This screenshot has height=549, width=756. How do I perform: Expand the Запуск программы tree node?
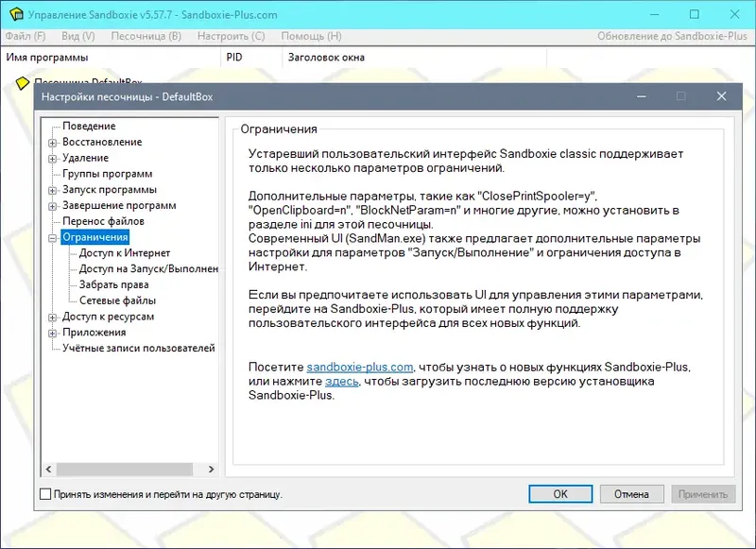click(x=53, y=190)
